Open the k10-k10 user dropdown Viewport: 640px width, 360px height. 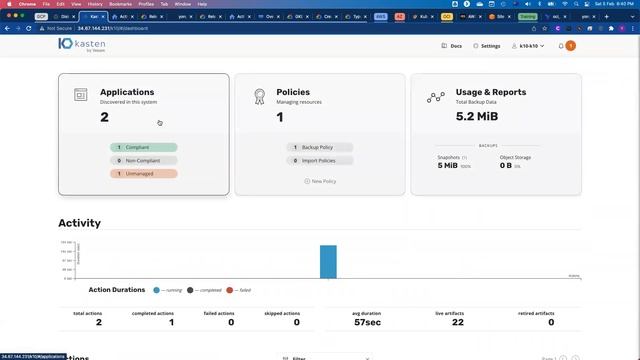tap(528, 46)
